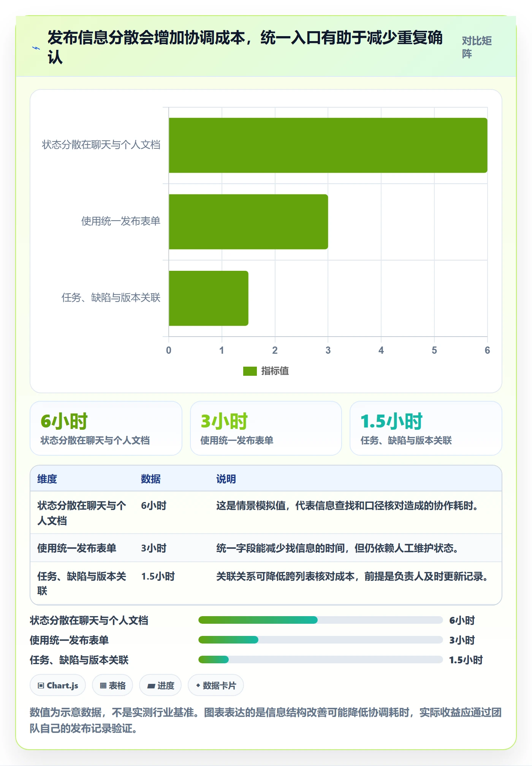Click the 说明 column header
The height and width of the screenshot is (766, 532).
[226, 479]
